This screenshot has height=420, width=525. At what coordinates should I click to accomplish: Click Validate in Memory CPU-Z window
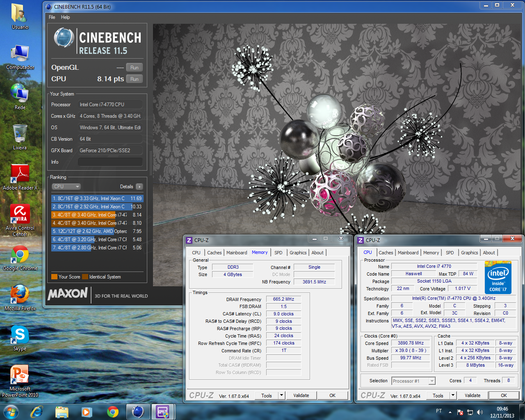coord(301,396)
